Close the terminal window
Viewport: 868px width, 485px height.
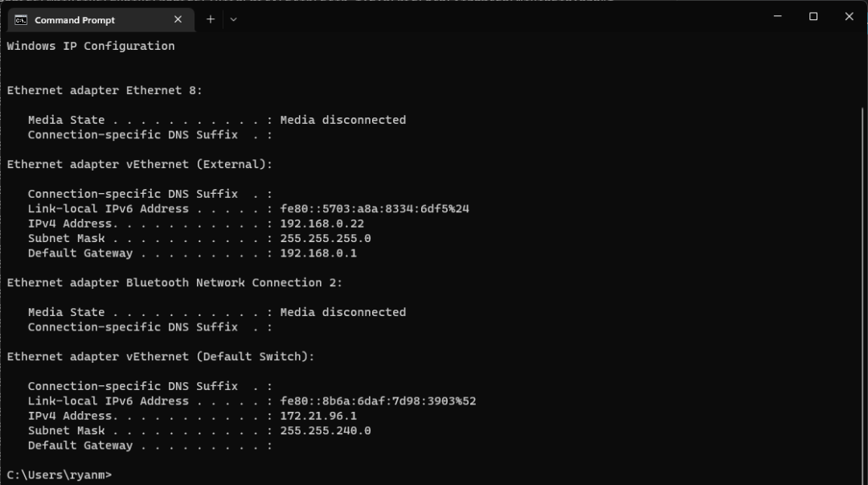coord(850,17)
